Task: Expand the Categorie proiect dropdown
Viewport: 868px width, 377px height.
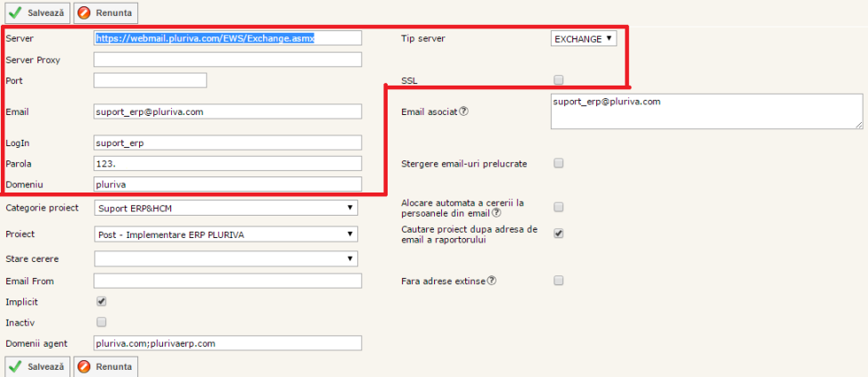Action: click(x=225, y=208)
